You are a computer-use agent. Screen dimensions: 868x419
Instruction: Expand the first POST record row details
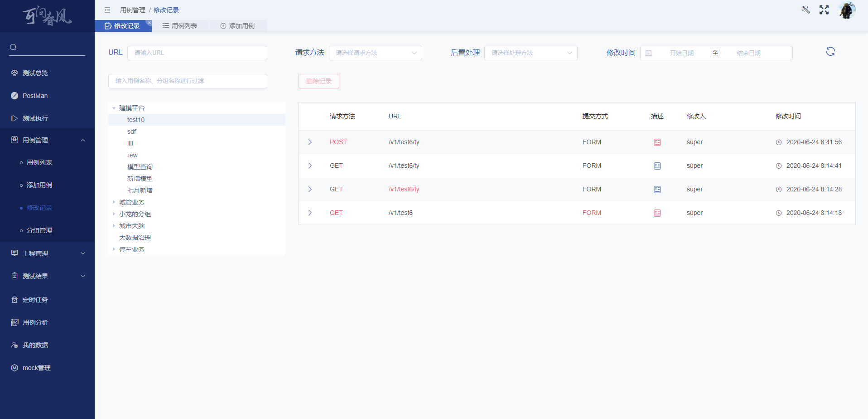click(x=310, y=142)
